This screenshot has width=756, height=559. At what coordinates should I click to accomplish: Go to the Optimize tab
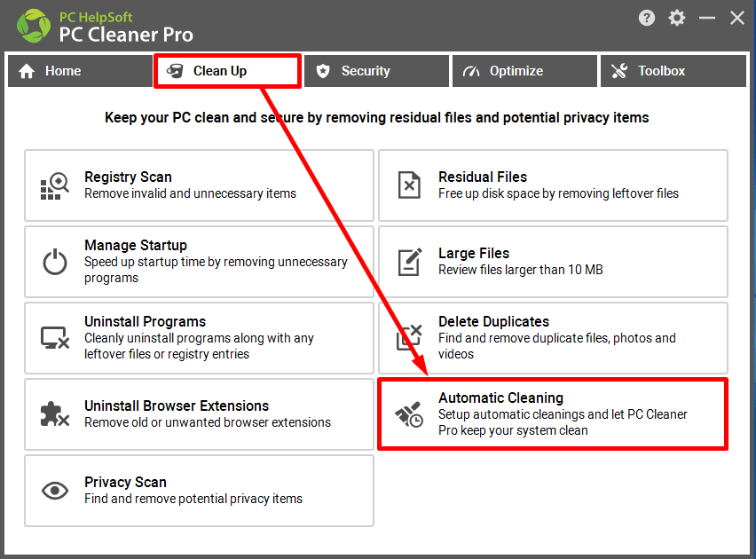(x=524, y=71)
